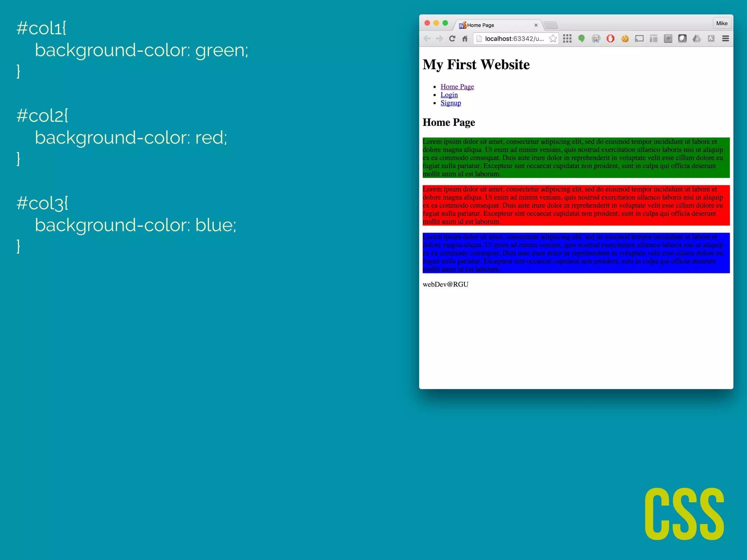Click the Cast screen extension icon
747x560 pixels.
click(x=639, y=39)
